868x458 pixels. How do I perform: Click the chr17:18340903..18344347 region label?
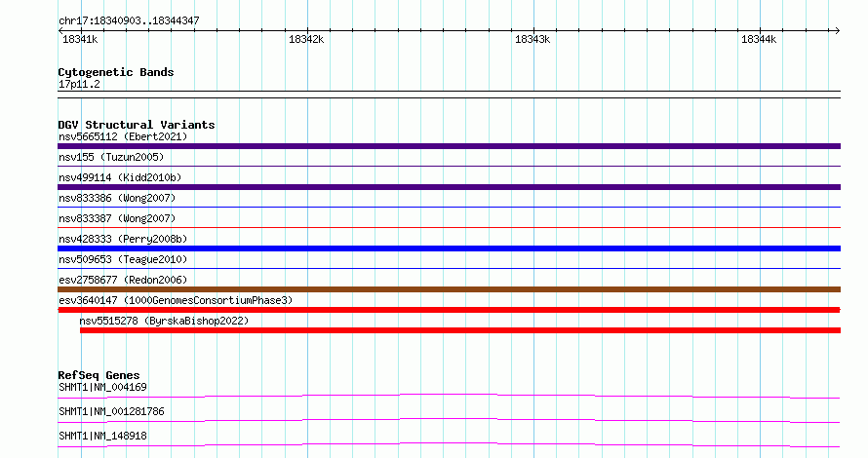click(129, 20)
